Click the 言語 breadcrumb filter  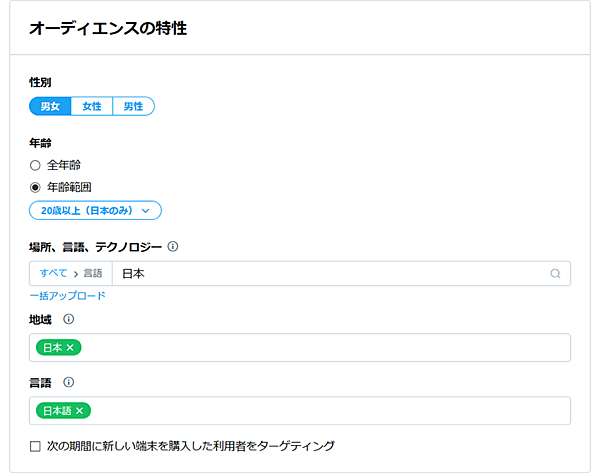click(93, 273)
